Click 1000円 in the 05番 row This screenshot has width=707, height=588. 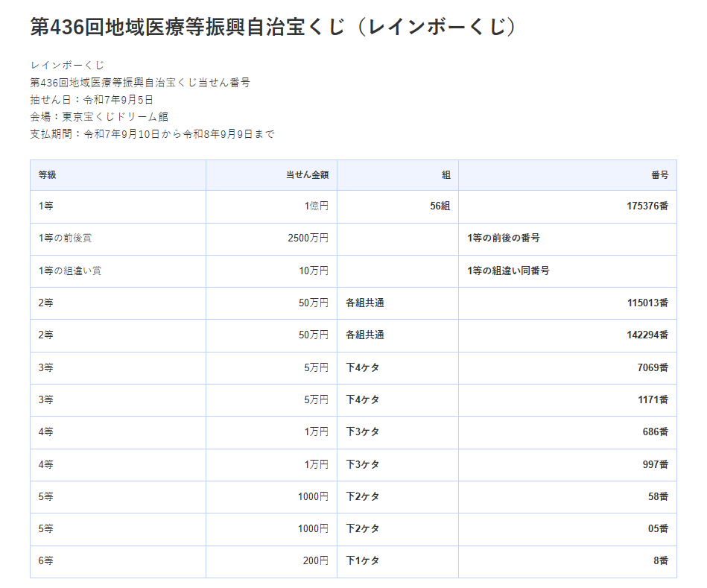(x=314, y=528)
